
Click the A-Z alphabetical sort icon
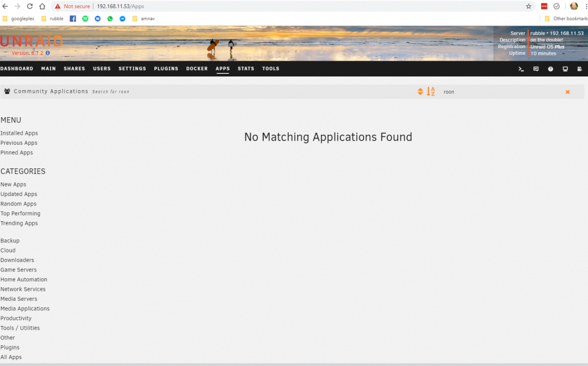click(431, 92)
